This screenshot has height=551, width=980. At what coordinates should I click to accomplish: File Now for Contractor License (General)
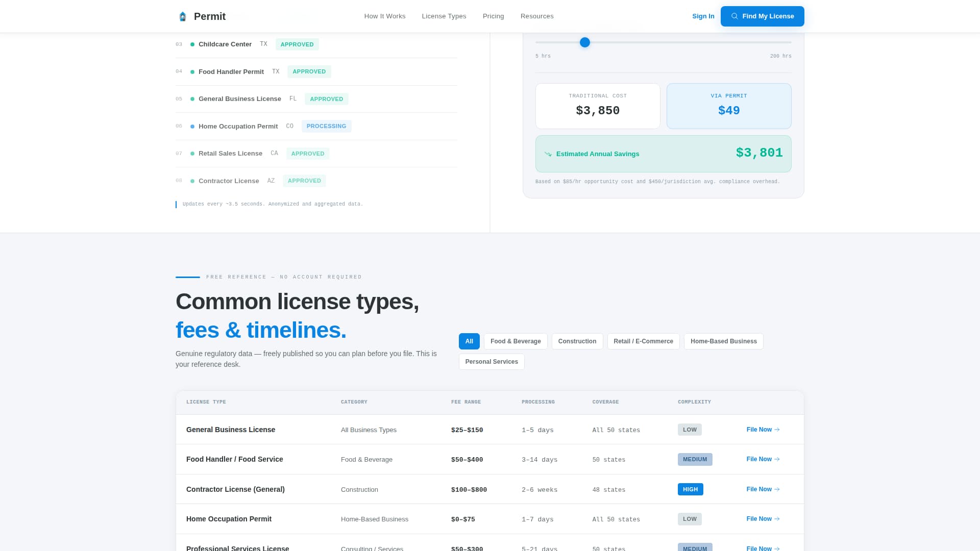(763, 489)
